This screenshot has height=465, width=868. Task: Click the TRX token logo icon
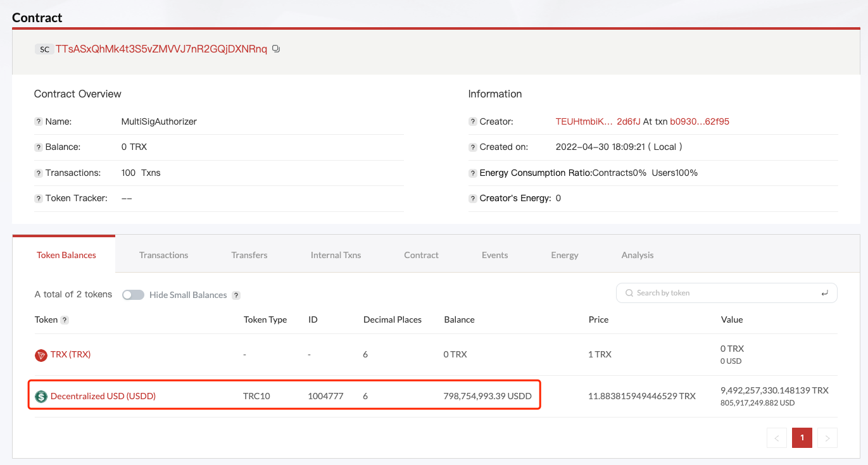41,355
